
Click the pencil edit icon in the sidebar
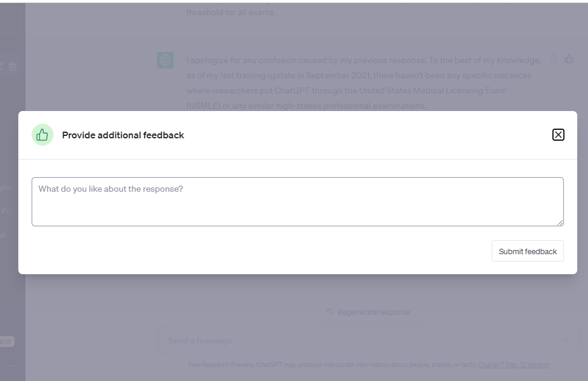(1, 66)
